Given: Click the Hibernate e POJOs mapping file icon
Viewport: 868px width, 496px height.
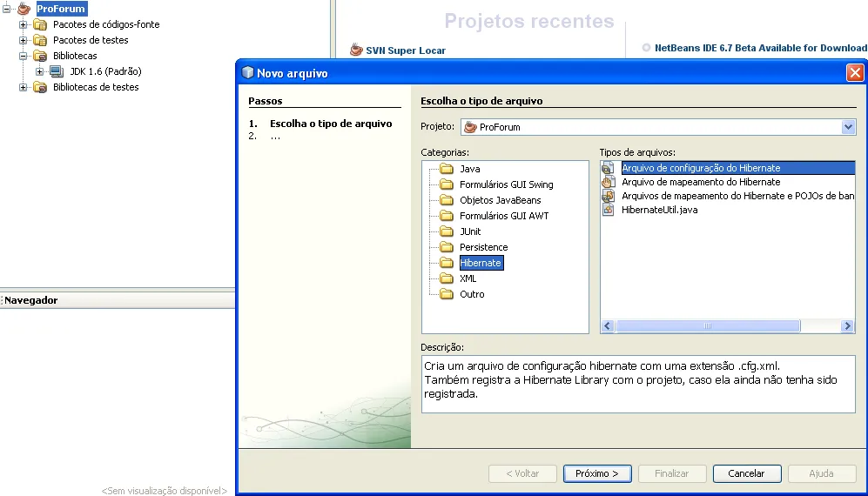Looking at the screenshot, I should 609,196.
